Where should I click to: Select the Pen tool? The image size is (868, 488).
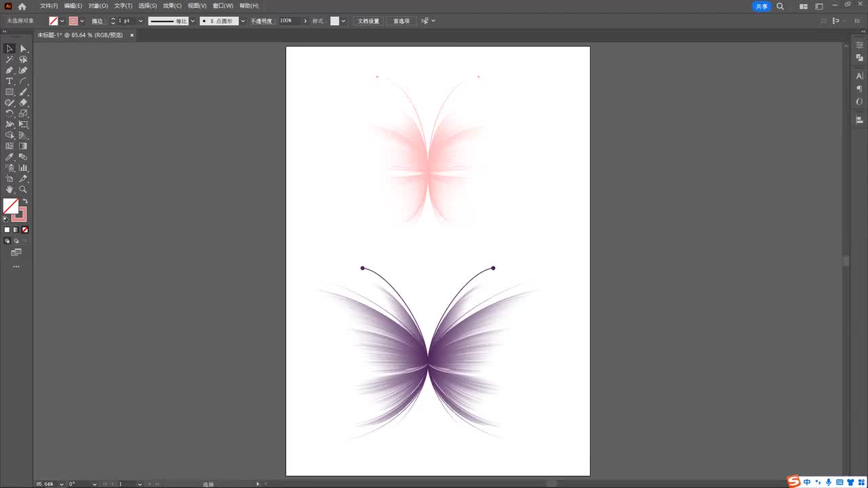tap(9, 70)
